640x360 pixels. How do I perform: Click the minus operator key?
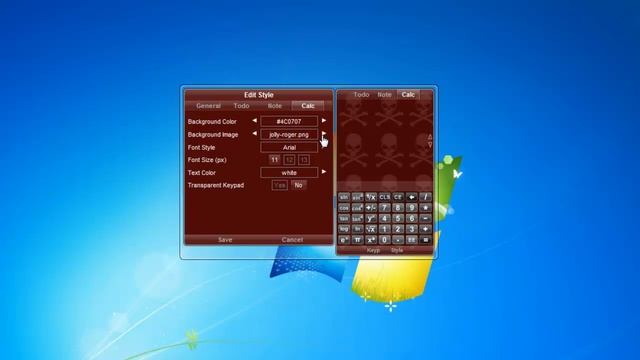pyautogui.click(x=425, y=219)
